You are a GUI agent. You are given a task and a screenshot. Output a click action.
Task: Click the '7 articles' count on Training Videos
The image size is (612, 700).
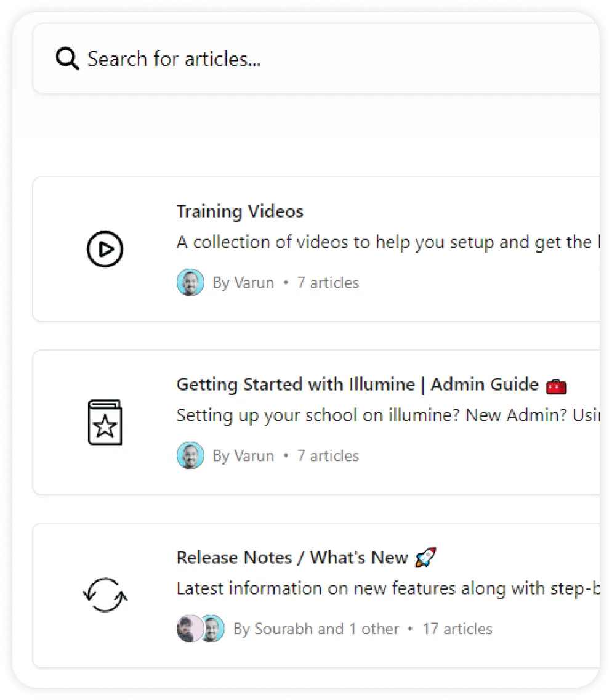[328, 282]
